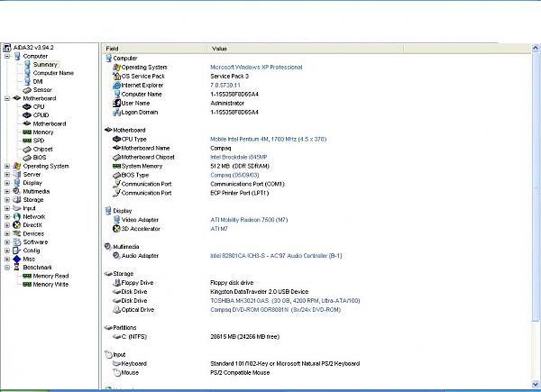
Task: Click the scroll up arrow of the list
Action: [x=536, y=49]
